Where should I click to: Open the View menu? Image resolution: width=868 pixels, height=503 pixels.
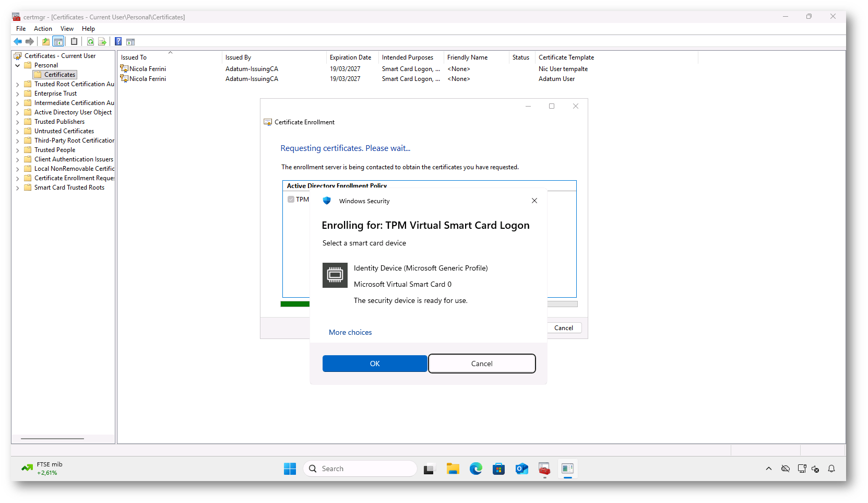[67, 29]
